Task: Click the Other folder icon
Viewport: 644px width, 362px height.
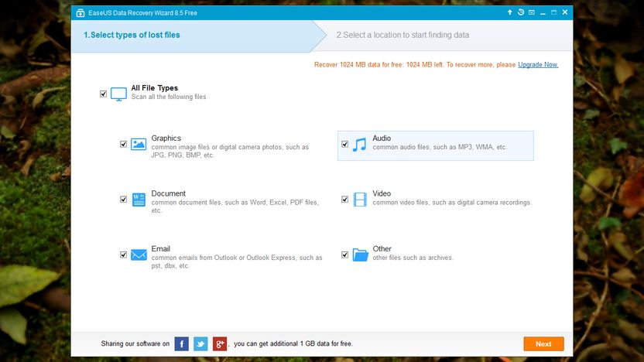Action: [360, 254]
